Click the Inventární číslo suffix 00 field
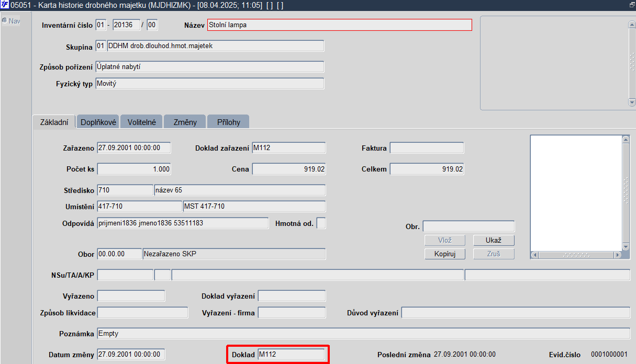The image size is (636, 364). 152,25
